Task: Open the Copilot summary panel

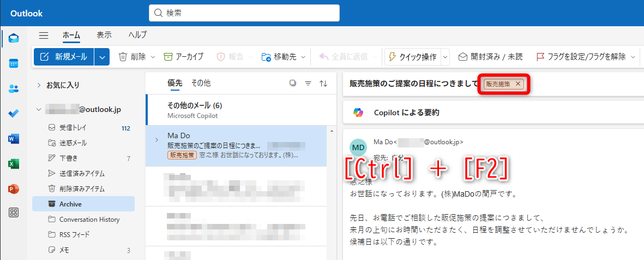Action: click(x=493, y=113)
